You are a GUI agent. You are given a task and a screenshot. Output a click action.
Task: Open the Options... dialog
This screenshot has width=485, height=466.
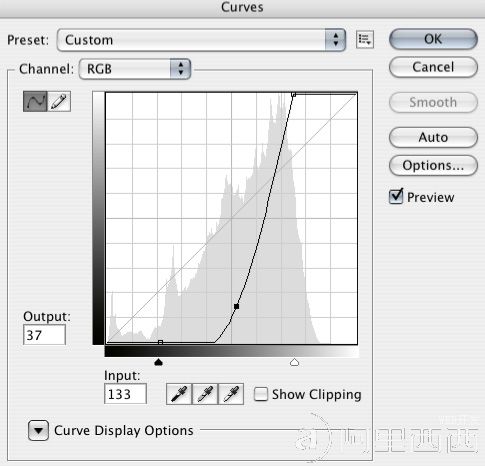click(433, 165)
